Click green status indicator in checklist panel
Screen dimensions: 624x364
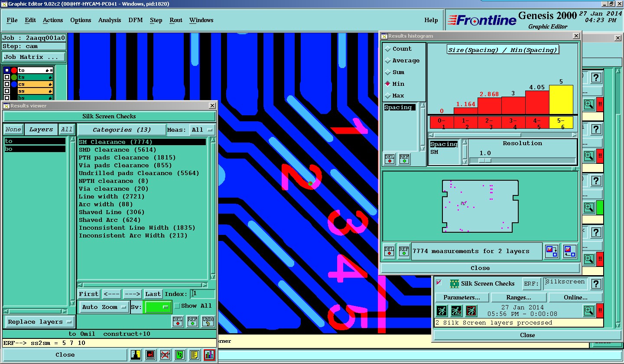(600, 207)
